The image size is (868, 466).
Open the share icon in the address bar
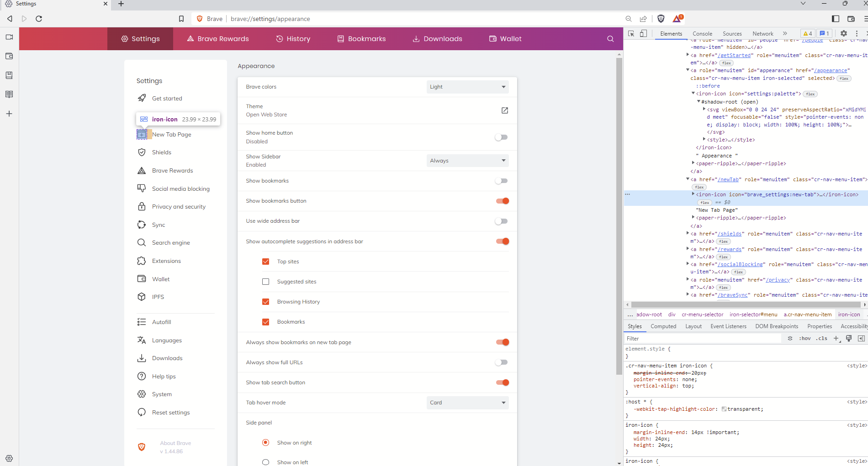[644, 19]
